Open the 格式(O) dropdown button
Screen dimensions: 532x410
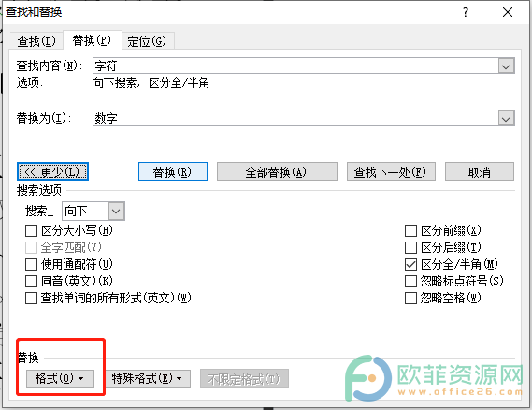[x=60, y=378]
